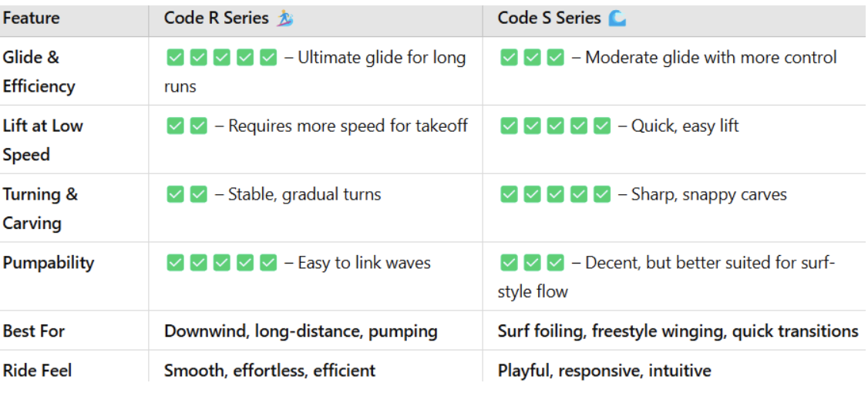Click 'Surf foiling, freestyle winging' cell text

point(613,331)
